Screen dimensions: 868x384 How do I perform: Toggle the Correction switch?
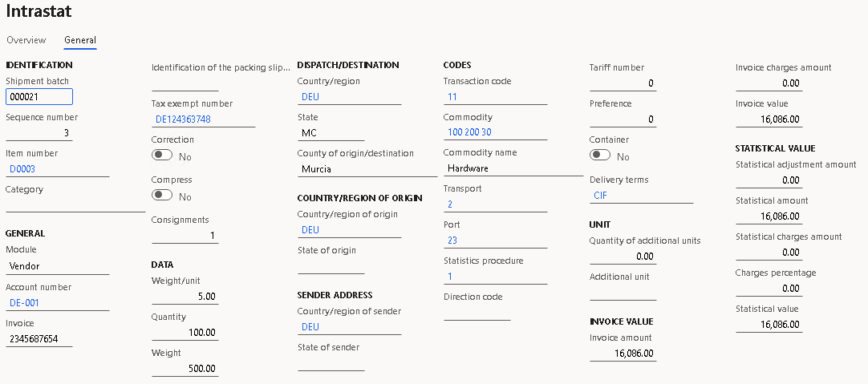click(162, 156)
